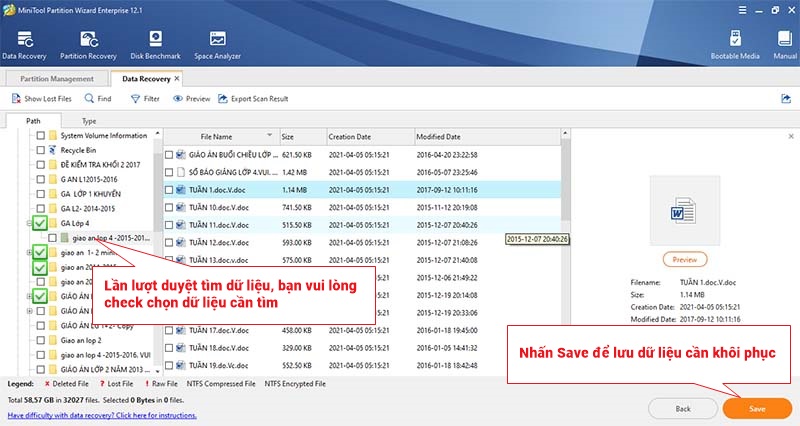Select the GA LỚP 1 KHUYẾN folder
800x426 pixels.
pos(91,194)
